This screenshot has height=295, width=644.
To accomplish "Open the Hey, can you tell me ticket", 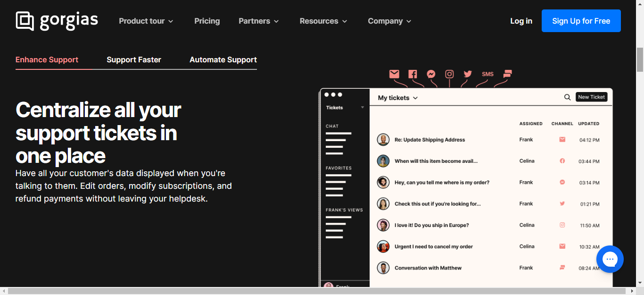I will (442, 182).
